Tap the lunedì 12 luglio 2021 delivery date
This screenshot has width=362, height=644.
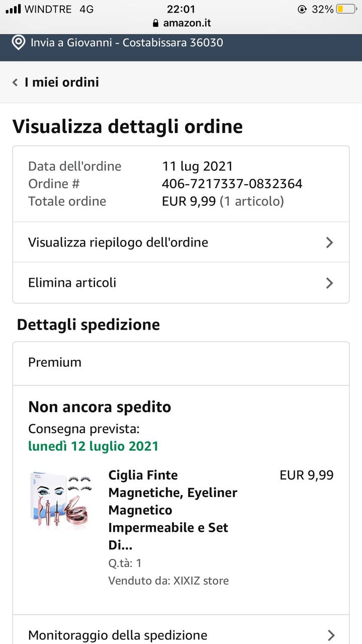tap(93, 446)
